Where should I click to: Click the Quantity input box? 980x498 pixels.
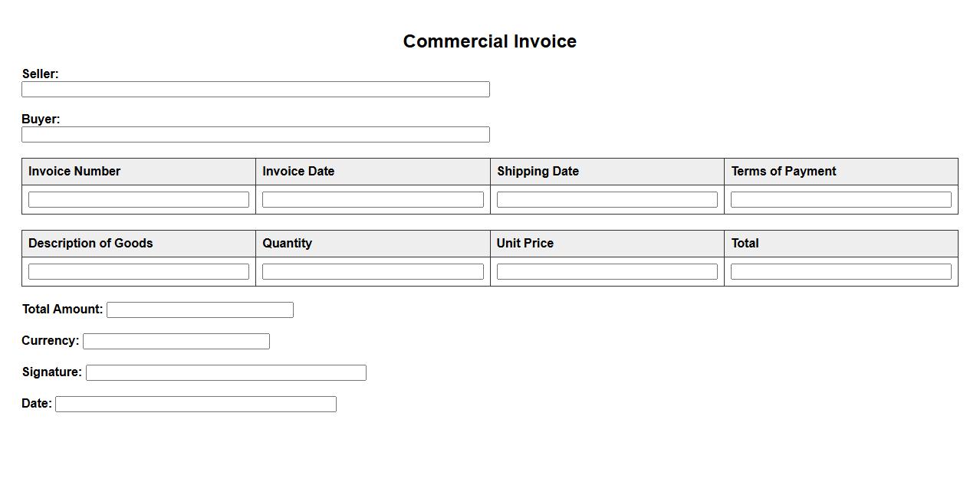click(373, 272)
